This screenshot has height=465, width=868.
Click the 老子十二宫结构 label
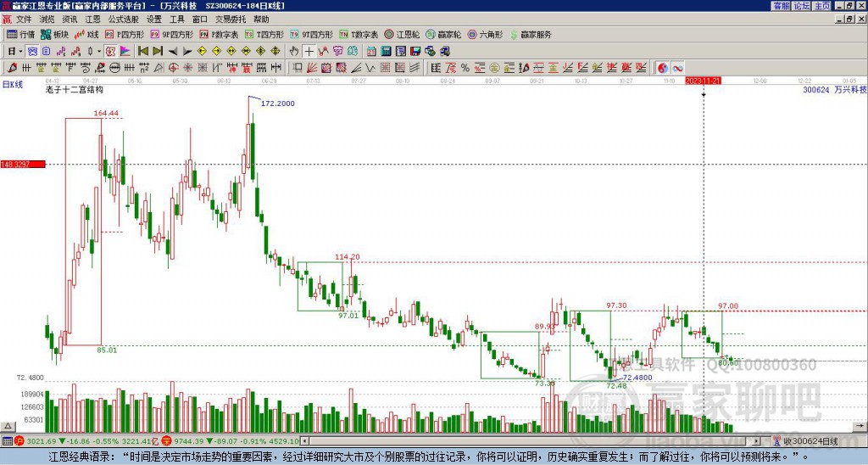coord(75,89)
